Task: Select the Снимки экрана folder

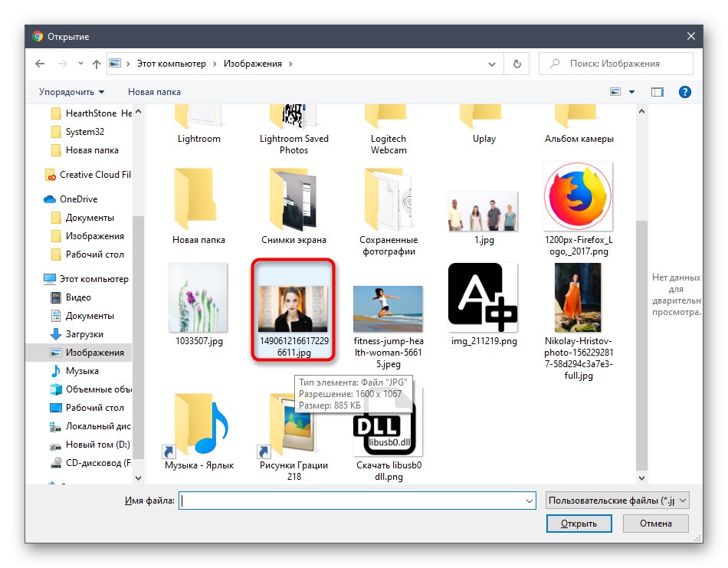Action: 294,205
